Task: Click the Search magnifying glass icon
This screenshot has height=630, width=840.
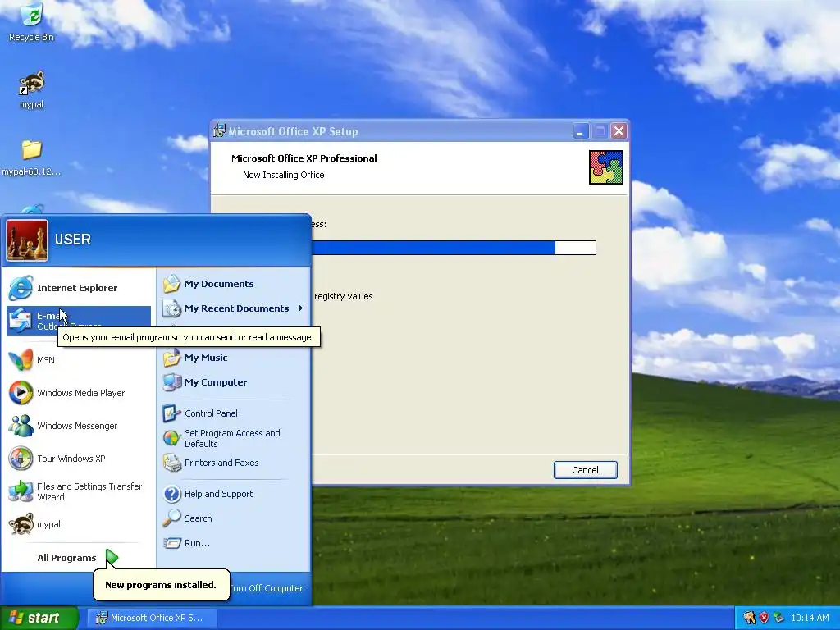Action: point(172,518)
